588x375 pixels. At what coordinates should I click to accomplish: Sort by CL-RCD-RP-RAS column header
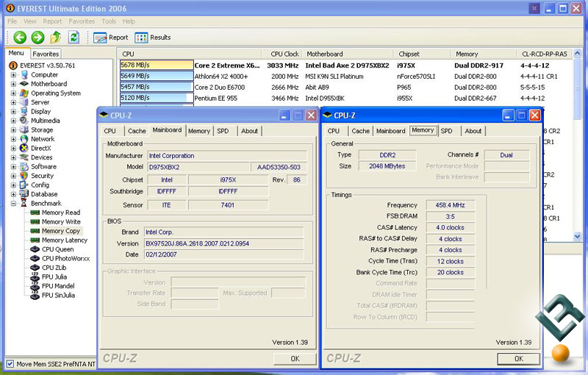coord(545,54)
